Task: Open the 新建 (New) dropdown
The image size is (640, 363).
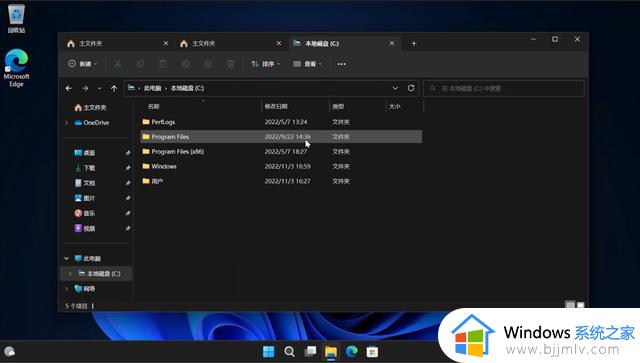Action: tap(83, 64)
